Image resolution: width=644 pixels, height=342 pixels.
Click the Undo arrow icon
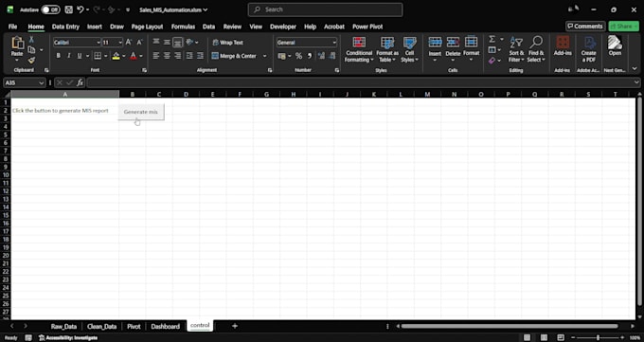click(80, 9)
